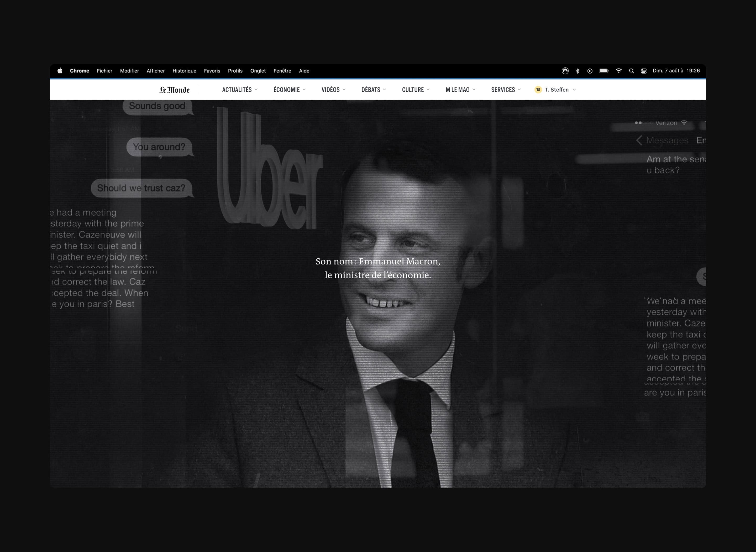Open the Historique menu
This screenshot has height=552, width=756.
coord(184,71)
